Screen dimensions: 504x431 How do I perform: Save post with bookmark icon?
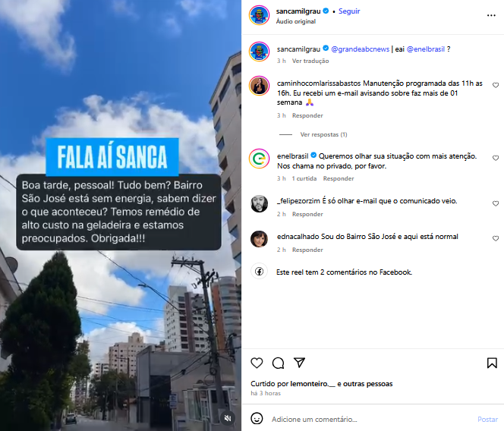pyautogui.click(x=492, y=363)
